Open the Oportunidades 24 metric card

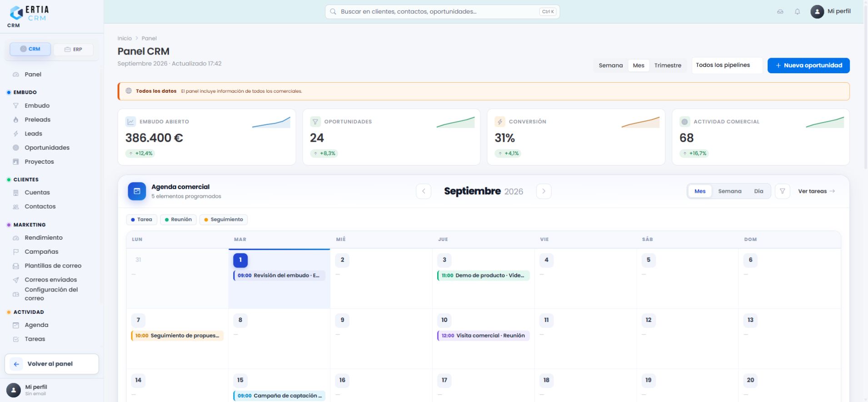click(391, 137)
